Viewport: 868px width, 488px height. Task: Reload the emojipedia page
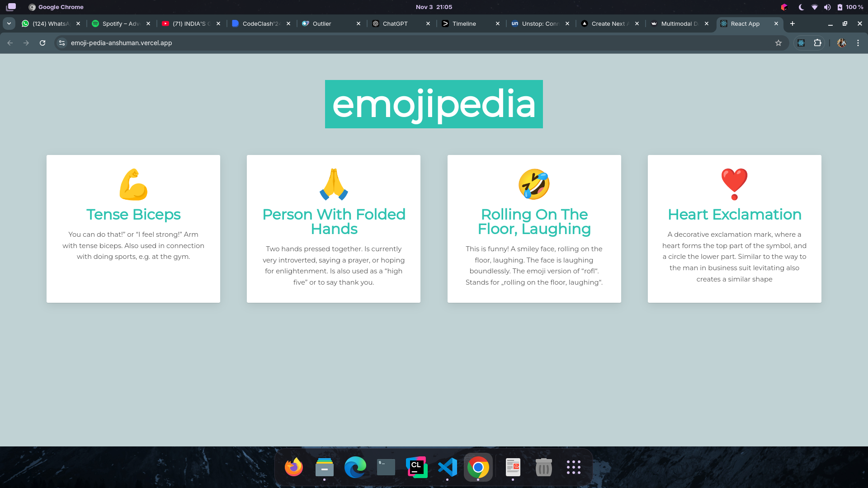[42, 43]
